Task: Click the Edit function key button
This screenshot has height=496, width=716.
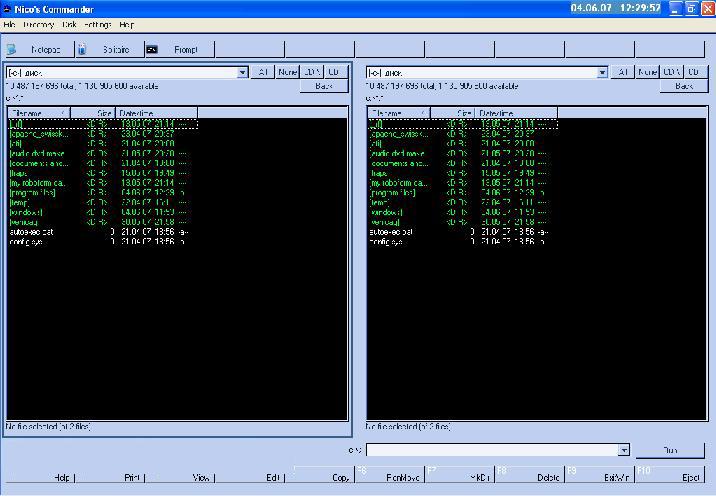Action: [250, 475]
